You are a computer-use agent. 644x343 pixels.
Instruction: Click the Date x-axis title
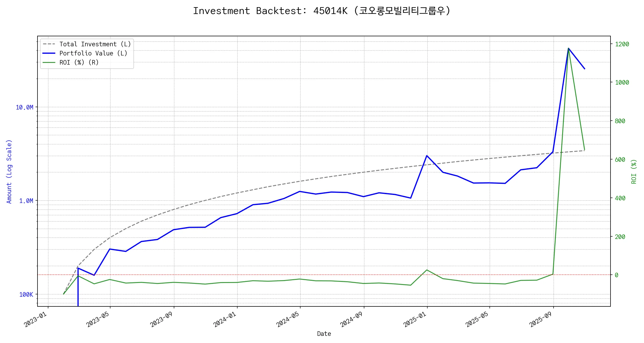(x=324, y=334)
